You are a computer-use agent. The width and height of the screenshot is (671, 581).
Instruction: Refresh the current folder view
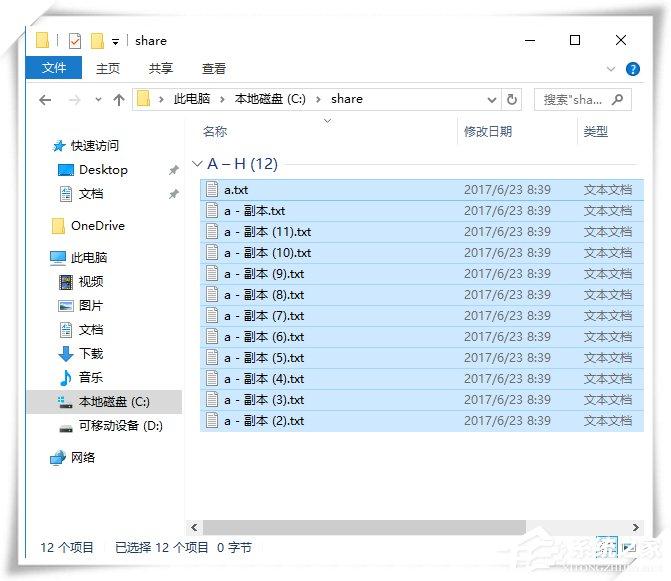pos(511,100)
